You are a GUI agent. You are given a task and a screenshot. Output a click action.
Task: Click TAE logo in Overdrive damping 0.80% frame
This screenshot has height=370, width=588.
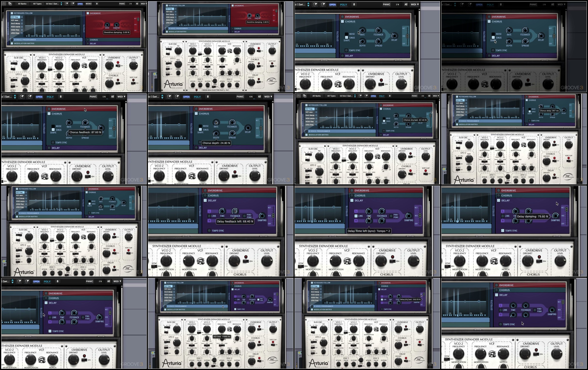click(272, 80)
